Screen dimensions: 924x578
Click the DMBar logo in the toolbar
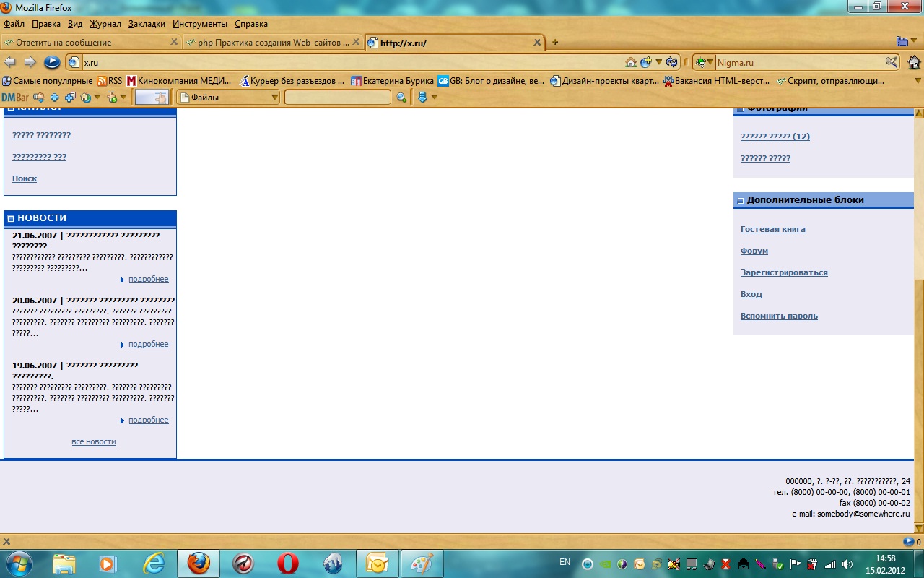[x=15, y=98]
